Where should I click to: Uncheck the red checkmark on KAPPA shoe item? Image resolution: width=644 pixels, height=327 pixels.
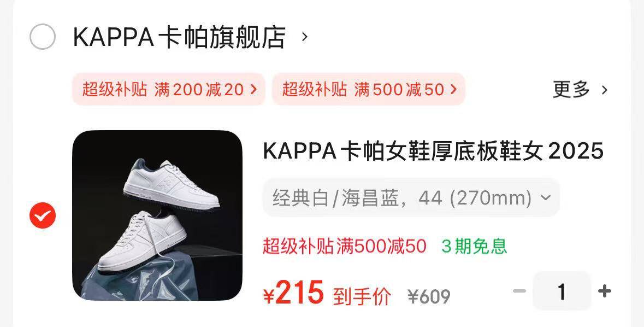42,215
